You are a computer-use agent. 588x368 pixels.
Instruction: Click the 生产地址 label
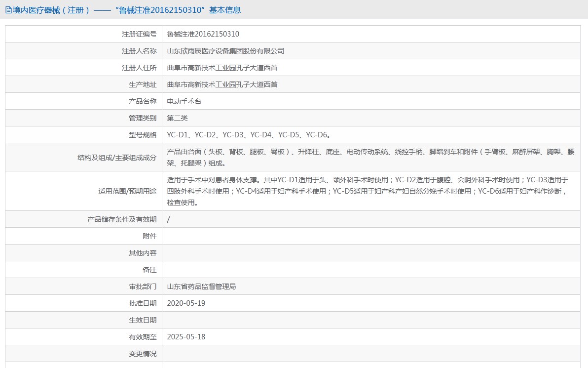pyautogui.click(x=143, y=85)
